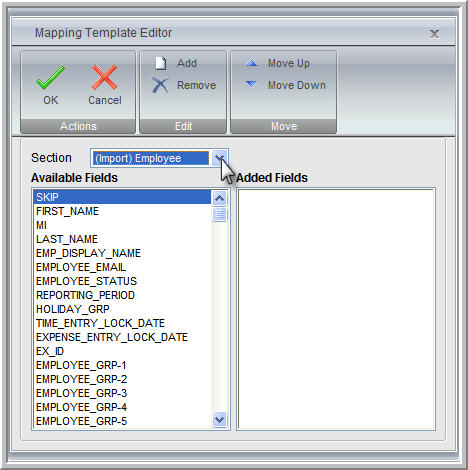Click the Available Fields scrollbar thumb
The height and width of the screenshot is (470, 468).
219,214
